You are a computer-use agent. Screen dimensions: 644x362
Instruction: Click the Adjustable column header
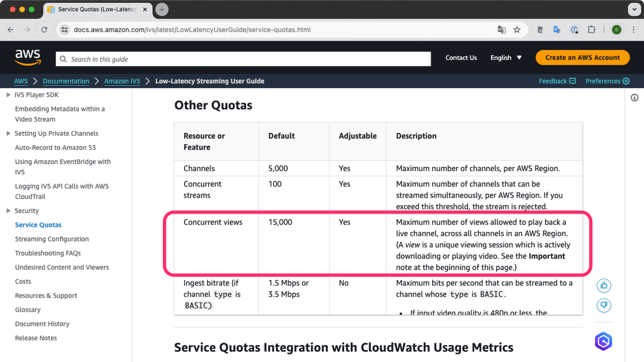357,136
